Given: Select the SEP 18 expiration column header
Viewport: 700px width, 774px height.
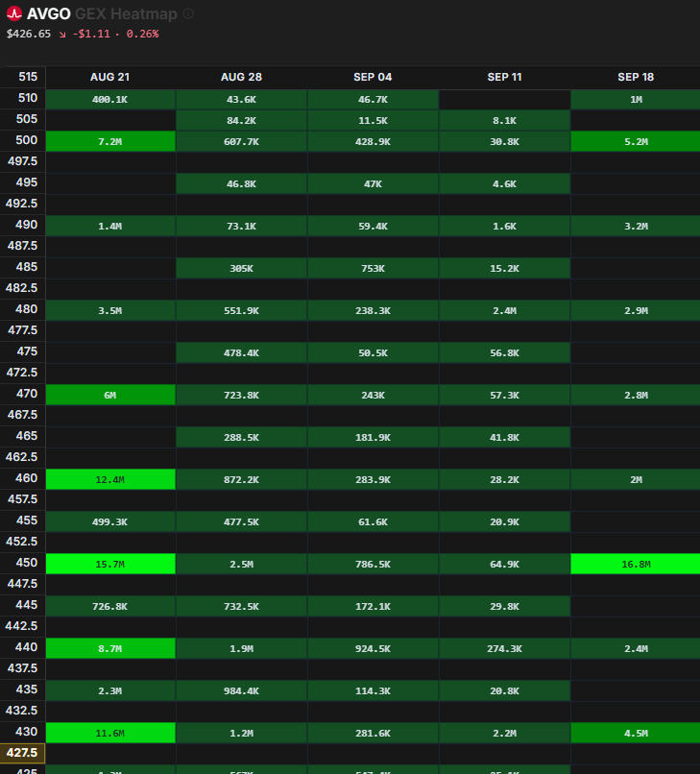Looking at the screenshot, I should coord(636,77).
